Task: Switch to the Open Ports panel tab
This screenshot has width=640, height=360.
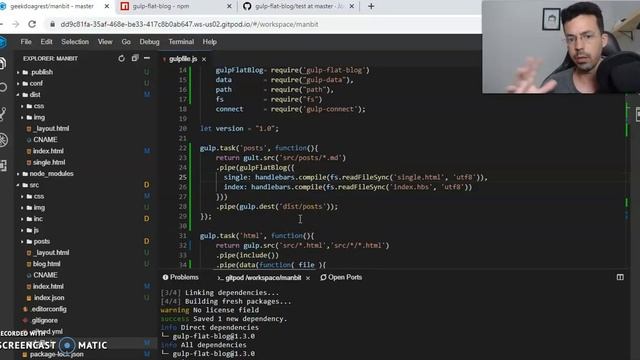Action: [341, 277]
